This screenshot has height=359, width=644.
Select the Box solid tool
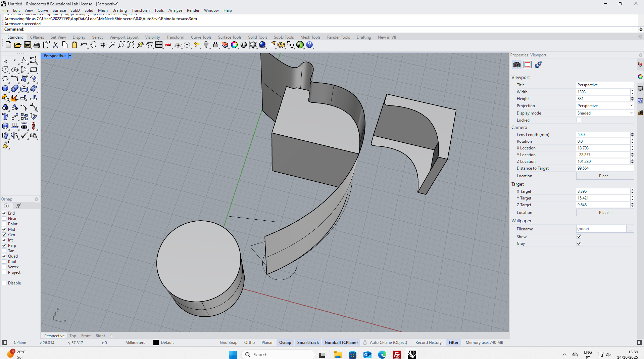(5, 89)
